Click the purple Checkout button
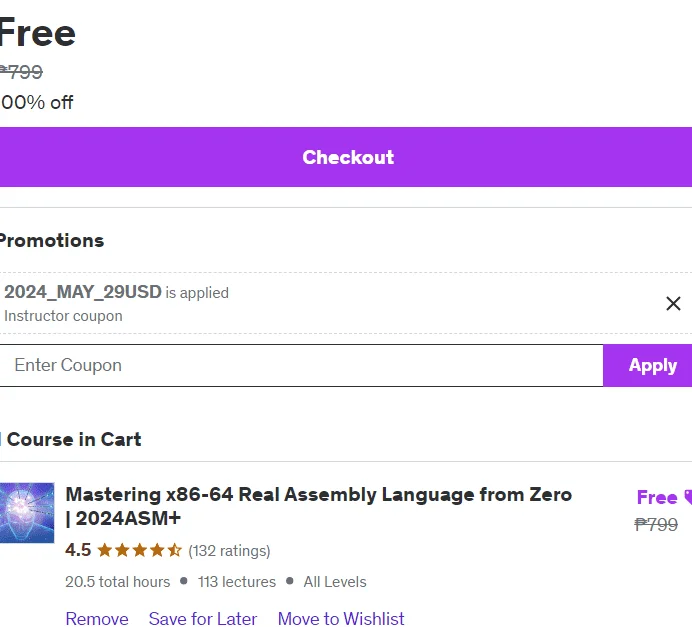Screen dimensions: 692x627 pyautogui.click(x=346, y=157)
